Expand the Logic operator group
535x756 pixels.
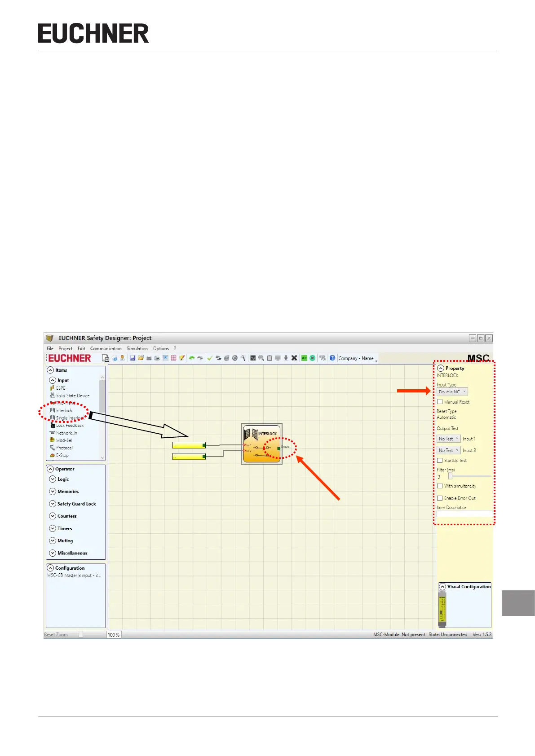[53, 479]
